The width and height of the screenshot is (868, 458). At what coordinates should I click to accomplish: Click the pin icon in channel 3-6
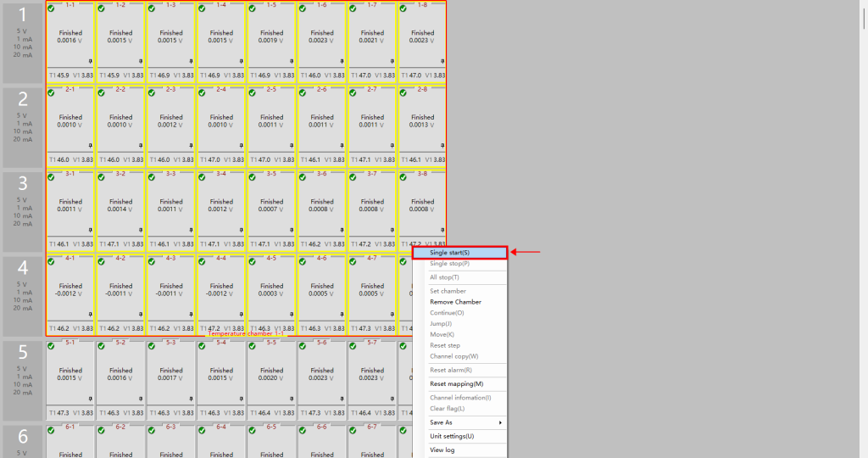click(x=342, y=230)
